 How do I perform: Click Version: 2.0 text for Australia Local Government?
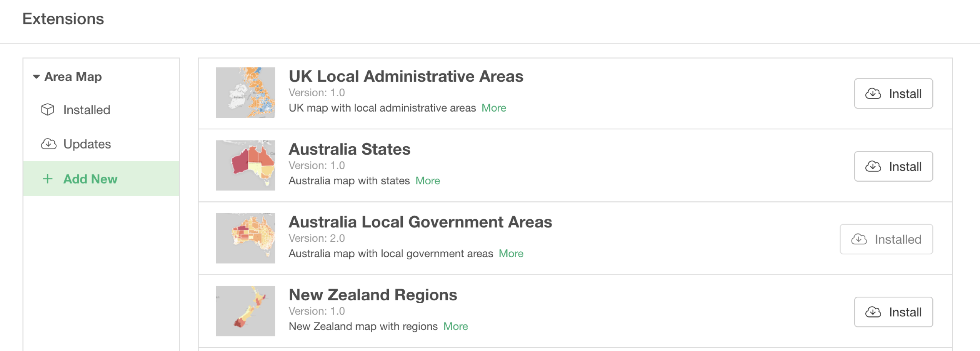coord(317,238)
